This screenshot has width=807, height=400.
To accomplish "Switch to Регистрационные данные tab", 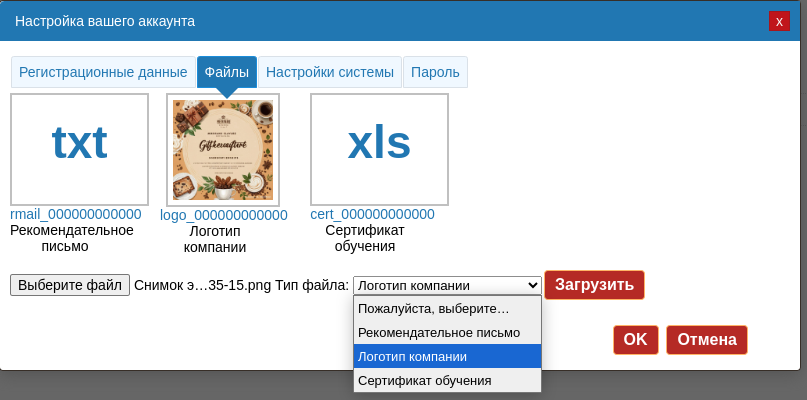I will coord(103,72).
